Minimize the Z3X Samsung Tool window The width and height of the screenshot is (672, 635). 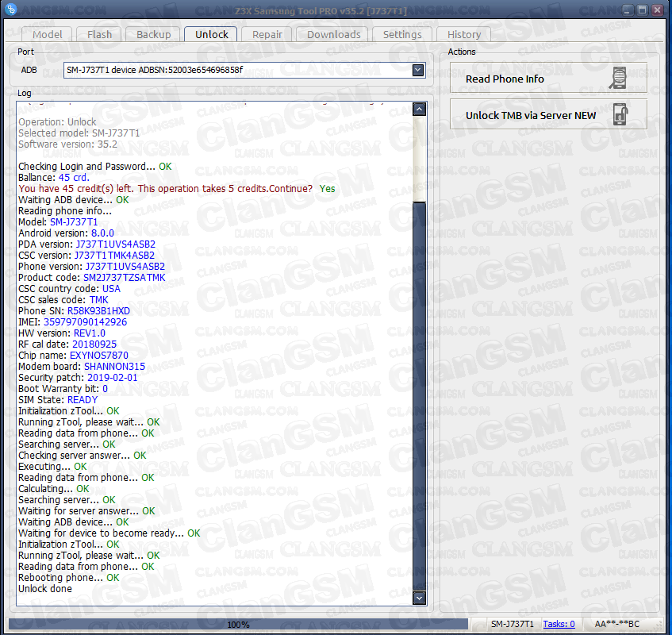628,10
